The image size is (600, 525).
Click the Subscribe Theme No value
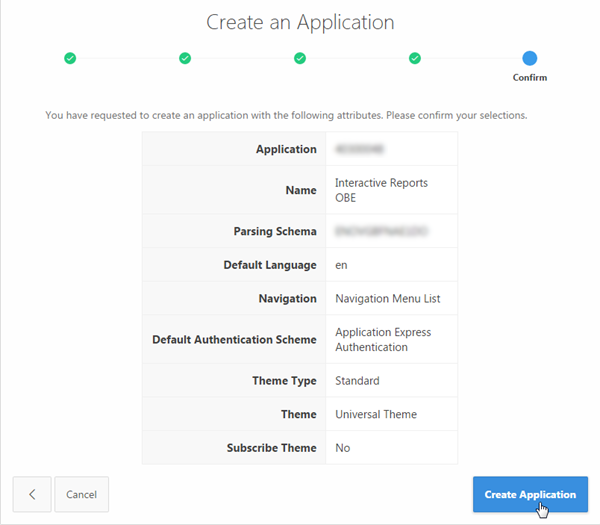(343, 448)
